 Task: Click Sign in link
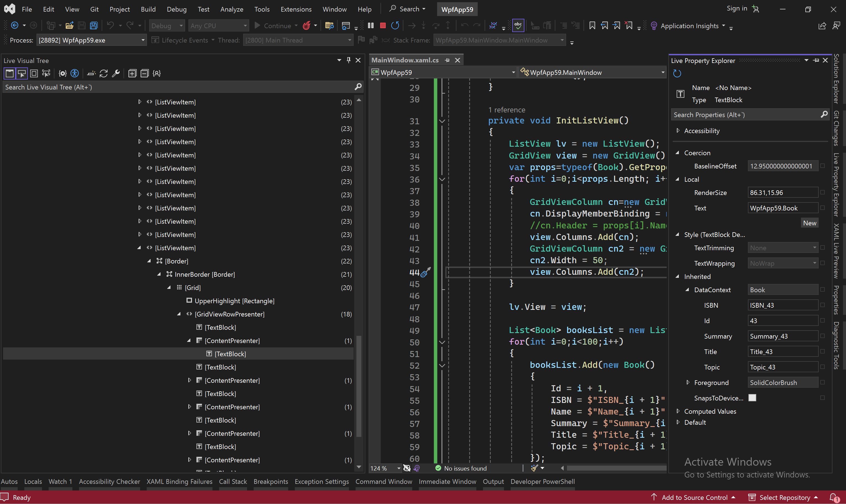(x=737, y=9)
